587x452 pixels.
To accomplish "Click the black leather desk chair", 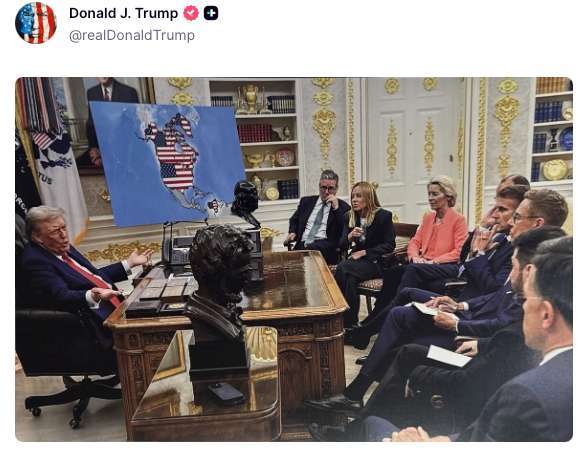I will (66, 360).
